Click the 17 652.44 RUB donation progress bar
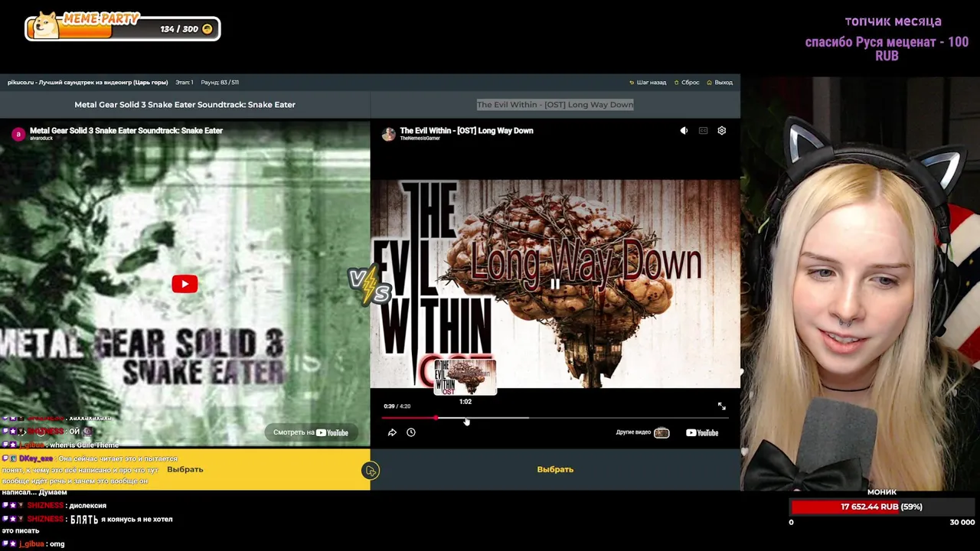980x551 pixels. coord(881,507)
